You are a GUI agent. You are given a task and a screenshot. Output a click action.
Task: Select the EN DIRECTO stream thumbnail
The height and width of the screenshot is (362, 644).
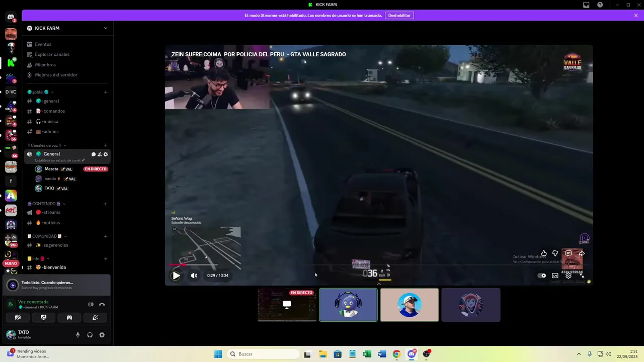[x=287, y=305]
